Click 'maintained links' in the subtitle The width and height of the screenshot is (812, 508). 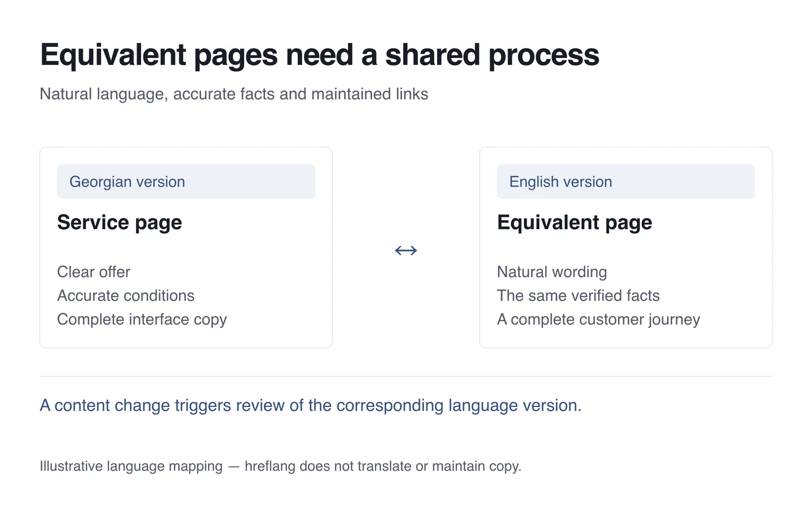(x=370, y=94)
